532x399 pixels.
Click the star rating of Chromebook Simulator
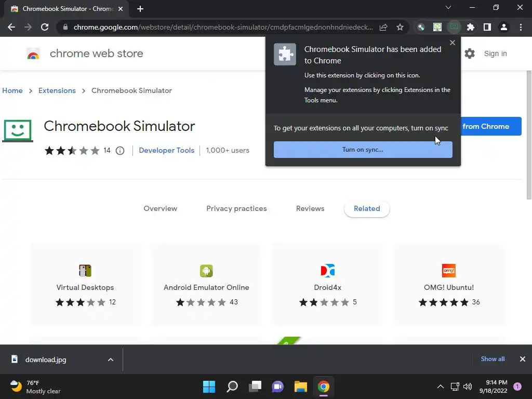(72, 150)
